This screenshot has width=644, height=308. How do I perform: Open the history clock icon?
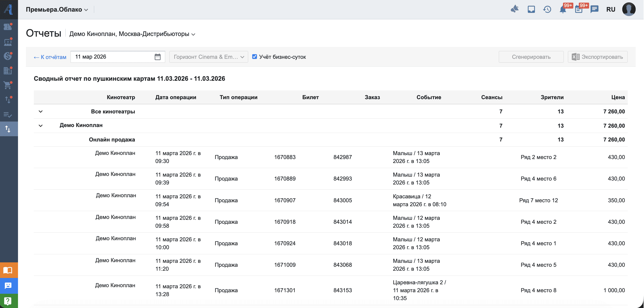[x=547, y=9]
